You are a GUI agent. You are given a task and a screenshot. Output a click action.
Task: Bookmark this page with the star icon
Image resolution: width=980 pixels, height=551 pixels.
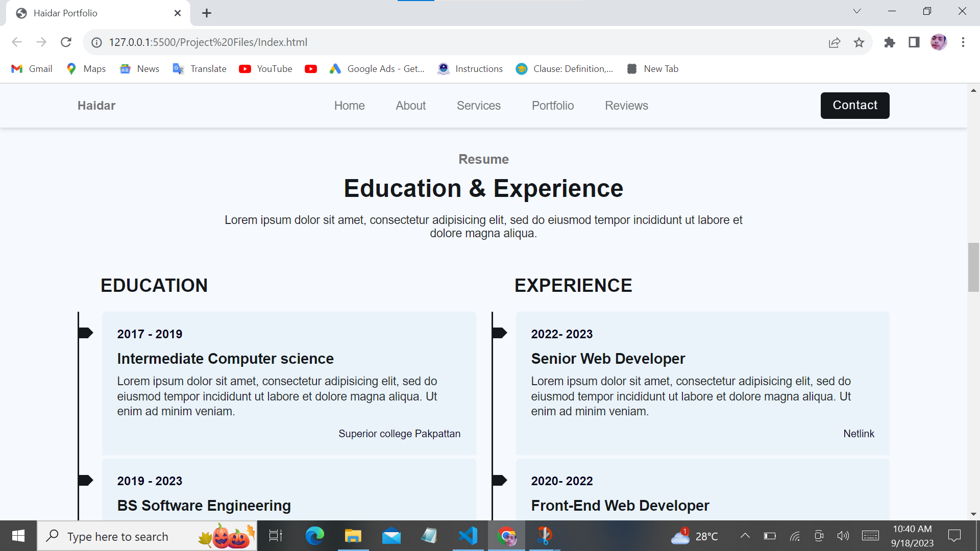click(x=859, y=42)
